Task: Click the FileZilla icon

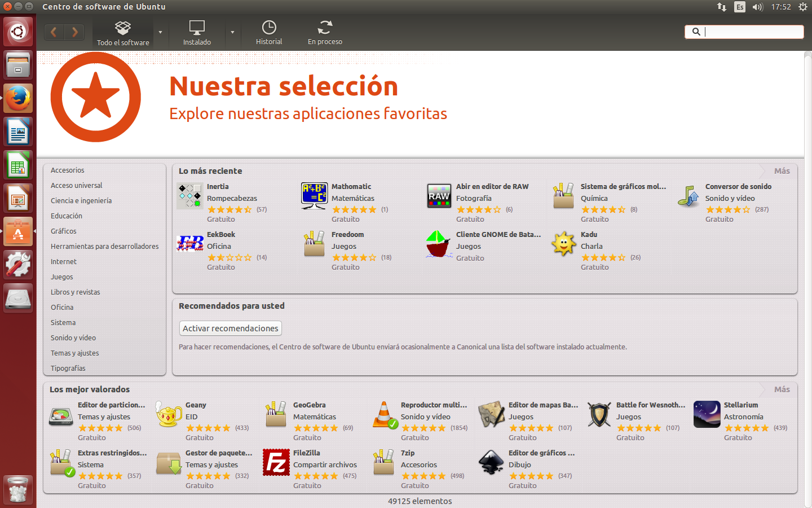Action: [x=276, y=462]
